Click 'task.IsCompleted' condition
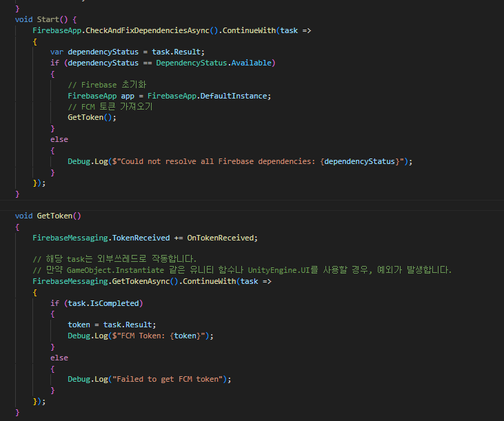The width and height of the screenshot is (504, 421). click(x=103, y=303)
